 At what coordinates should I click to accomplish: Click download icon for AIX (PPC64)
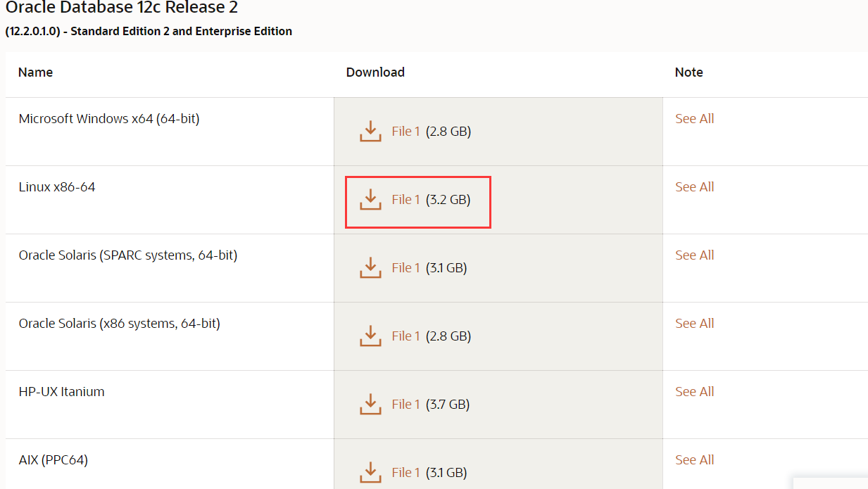tap(370, 472)
